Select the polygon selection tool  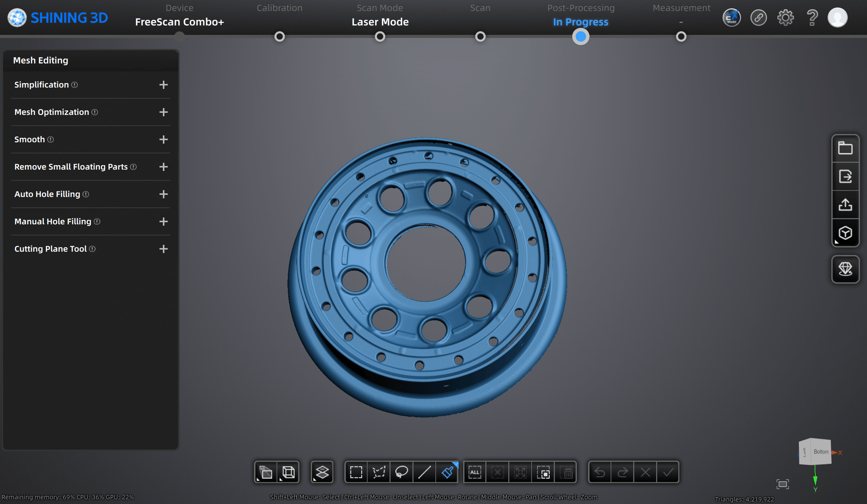click(379, 472)
